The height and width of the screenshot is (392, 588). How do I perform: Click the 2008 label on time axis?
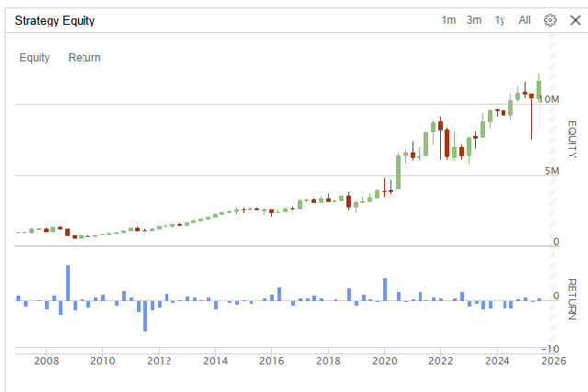(45, 360)
